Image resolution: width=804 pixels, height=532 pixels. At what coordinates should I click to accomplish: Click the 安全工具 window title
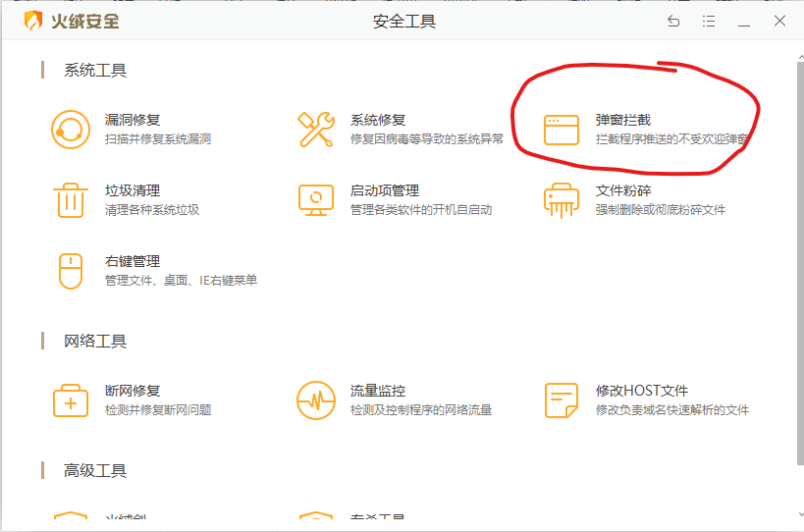tap(404, 21)
